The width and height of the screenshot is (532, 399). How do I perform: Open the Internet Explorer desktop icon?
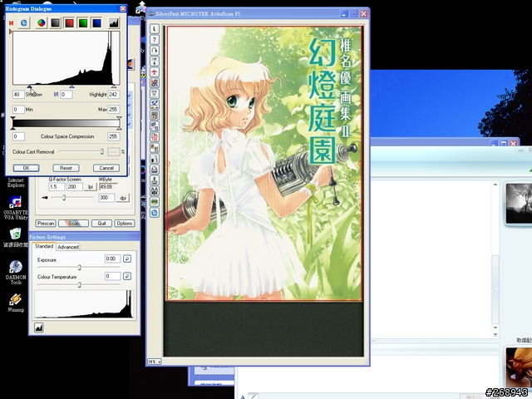pyautogui.click(x=16, y=182)
